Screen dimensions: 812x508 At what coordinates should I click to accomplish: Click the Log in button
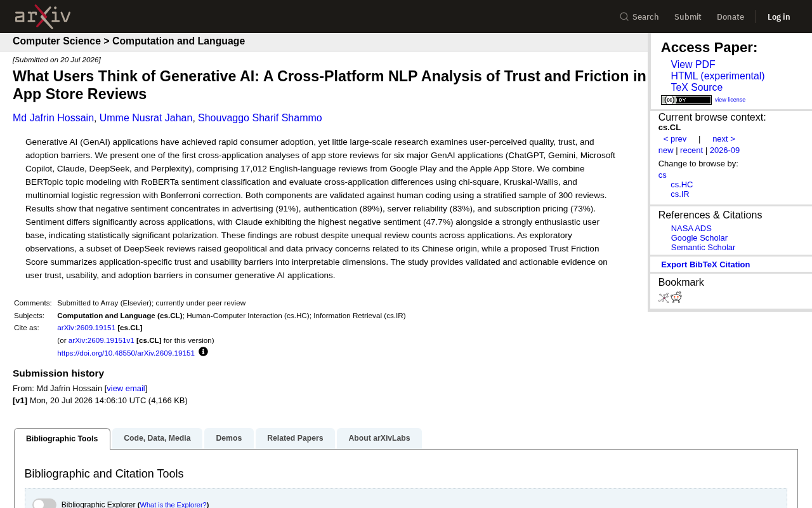tap(778, 17)
